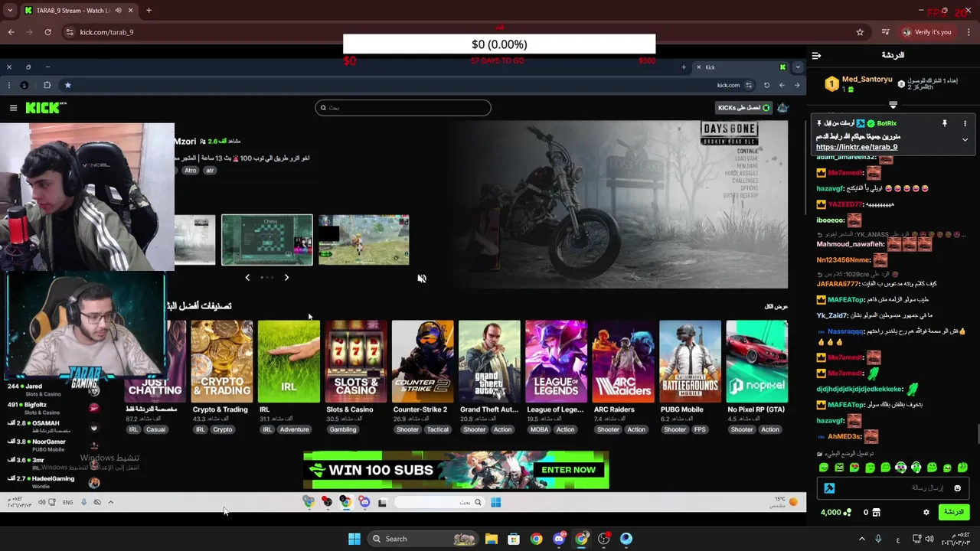Image resolution: width=980 pixels, height=551 pixels.
Task: Open the ARC Raiders category
Action: pos(623,361)
